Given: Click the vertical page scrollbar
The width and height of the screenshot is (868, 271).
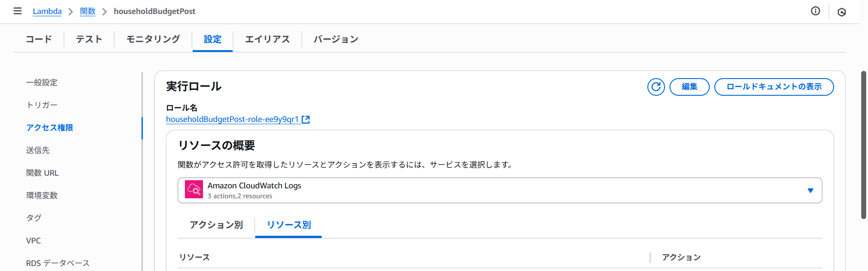Looking at the screenshot, I should pos(863,145).
